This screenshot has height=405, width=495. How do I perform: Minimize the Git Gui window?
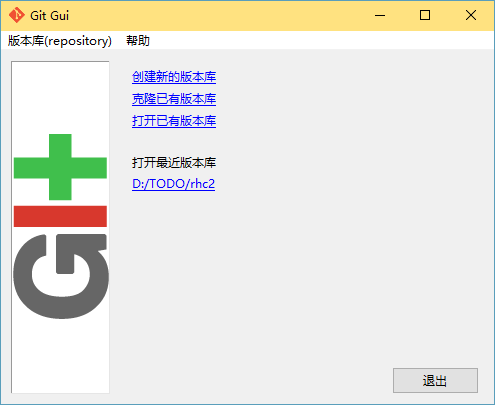pyautogui.click(x=380, y=15)
